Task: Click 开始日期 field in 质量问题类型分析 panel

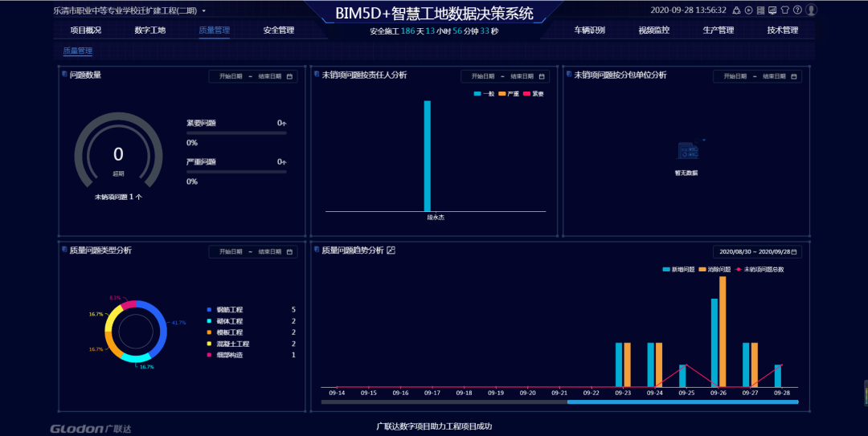Action: click(231, 252)
